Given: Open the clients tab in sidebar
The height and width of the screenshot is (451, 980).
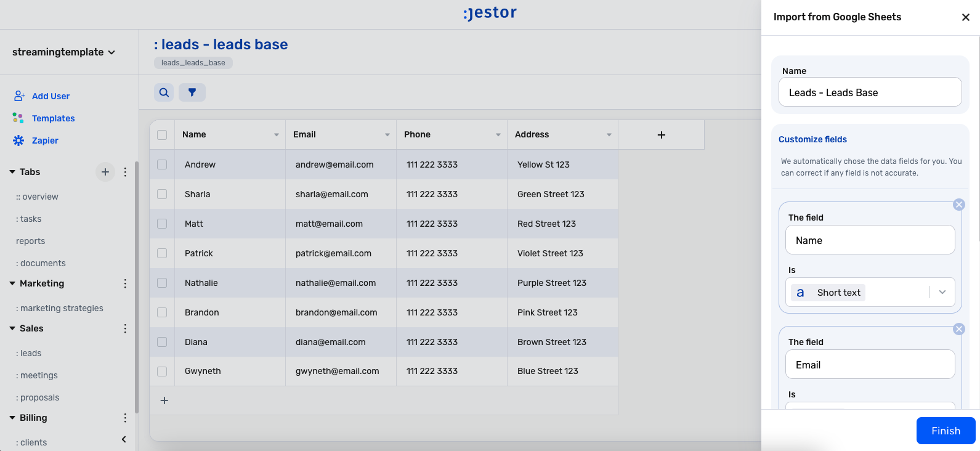Looking at the screenshot, I should click(31, 442).
